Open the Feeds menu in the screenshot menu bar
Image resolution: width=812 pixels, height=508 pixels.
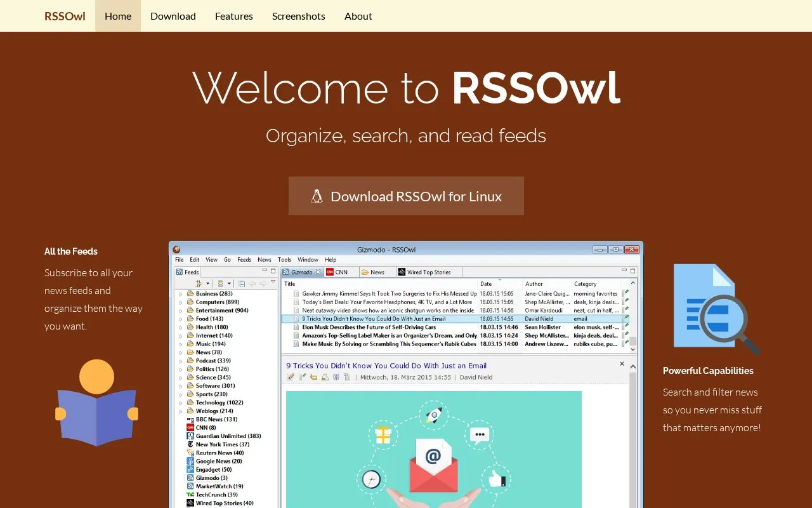244,260
